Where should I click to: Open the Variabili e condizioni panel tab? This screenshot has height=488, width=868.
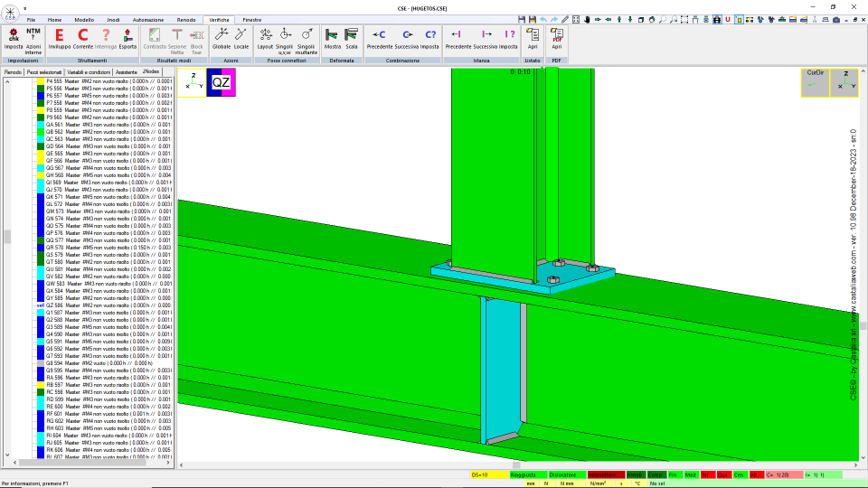tap(89, 72)
